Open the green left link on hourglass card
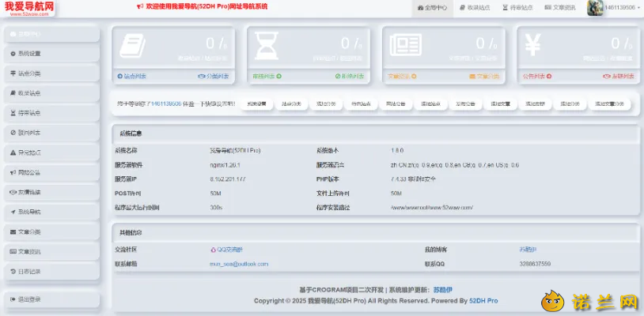 (267, 76)
